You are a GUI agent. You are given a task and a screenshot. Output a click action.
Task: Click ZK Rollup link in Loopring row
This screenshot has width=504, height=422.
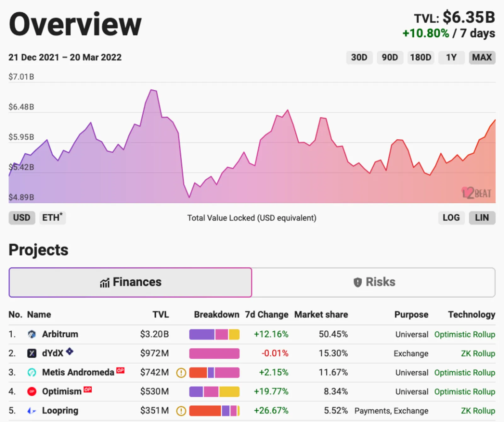(x=478, y=411)
